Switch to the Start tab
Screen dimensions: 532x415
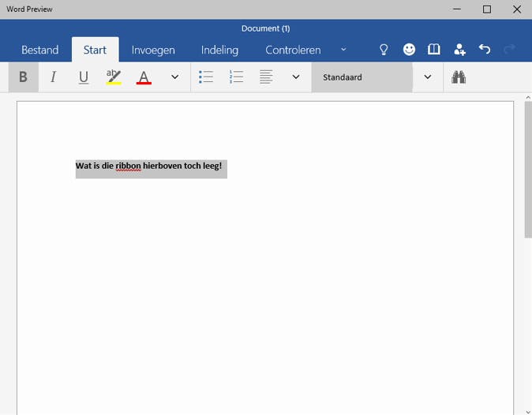point(95,50)
